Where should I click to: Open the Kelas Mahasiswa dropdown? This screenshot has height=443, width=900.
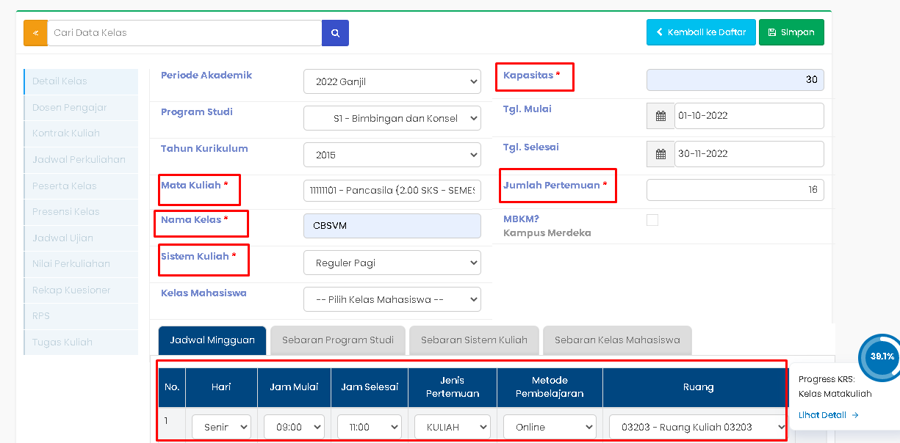point(392,299)
